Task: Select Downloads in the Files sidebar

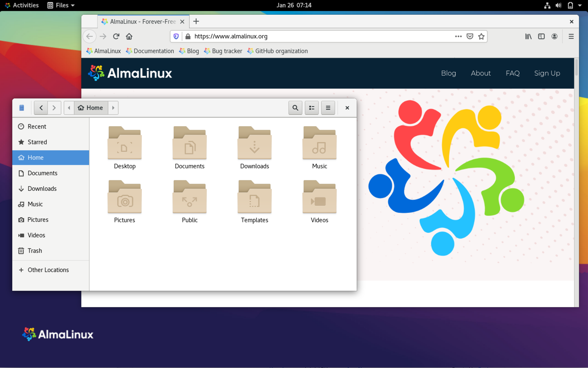Action: click(51, 189)
